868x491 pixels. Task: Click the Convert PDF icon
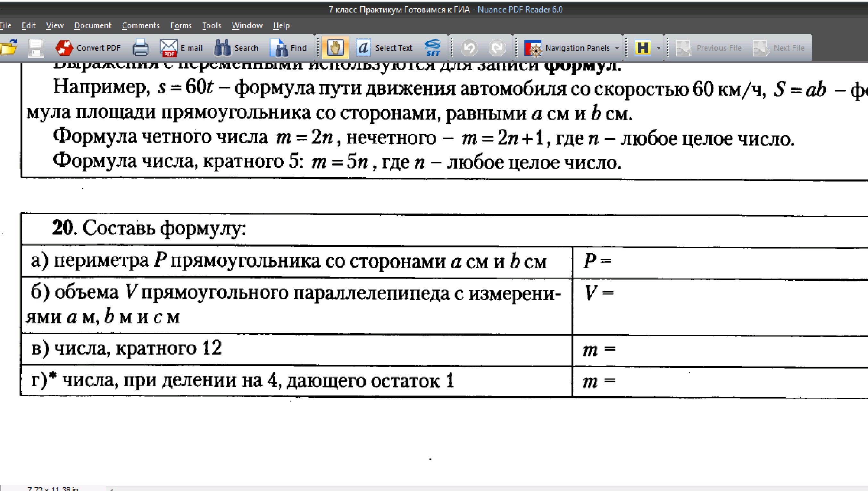coord(64,47)
